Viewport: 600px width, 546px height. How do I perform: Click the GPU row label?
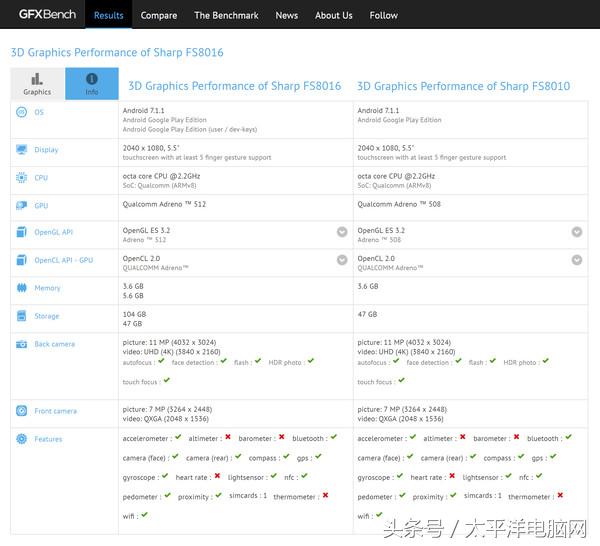click(x=41, y=205)
